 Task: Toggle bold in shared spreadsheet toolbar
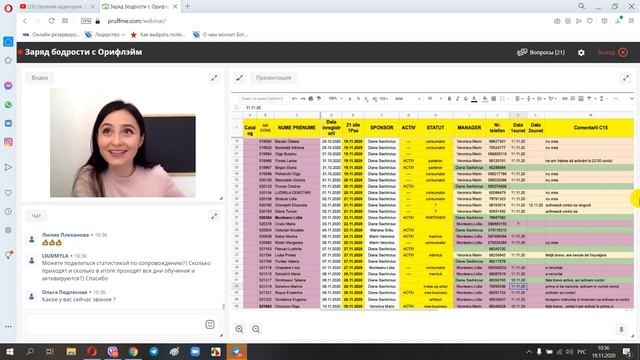(x=449, y=99)
